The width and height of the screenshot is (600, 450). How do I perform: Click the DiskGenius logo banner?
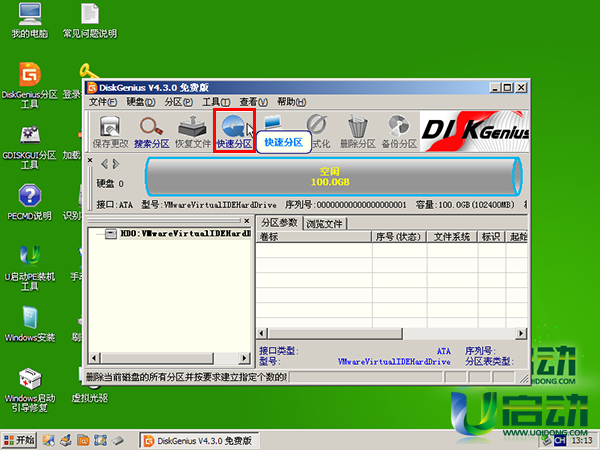coord(474,131)
